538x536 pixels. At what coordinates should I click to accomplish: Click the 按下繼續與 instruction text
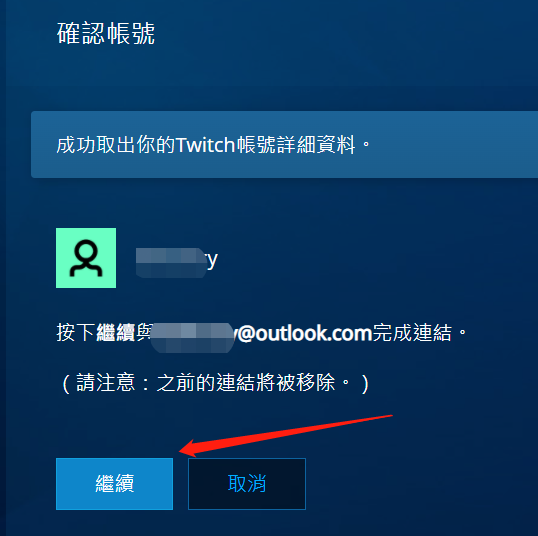point(104,333)
